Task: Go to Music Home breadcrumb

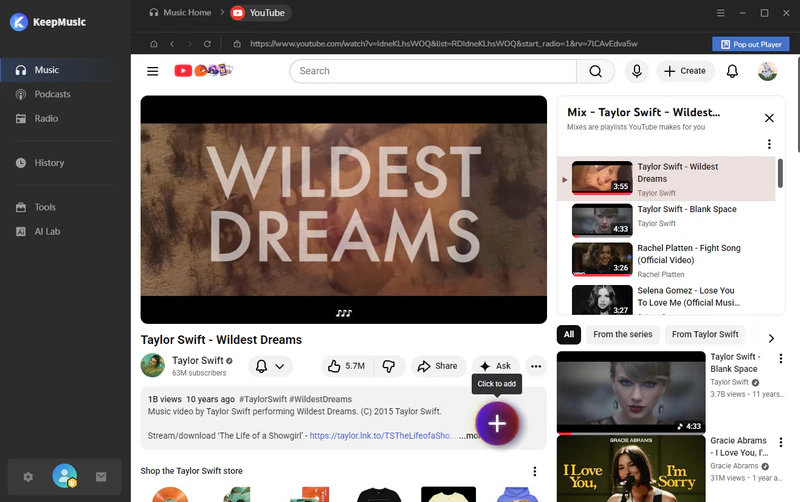Action: coord(180,13)
